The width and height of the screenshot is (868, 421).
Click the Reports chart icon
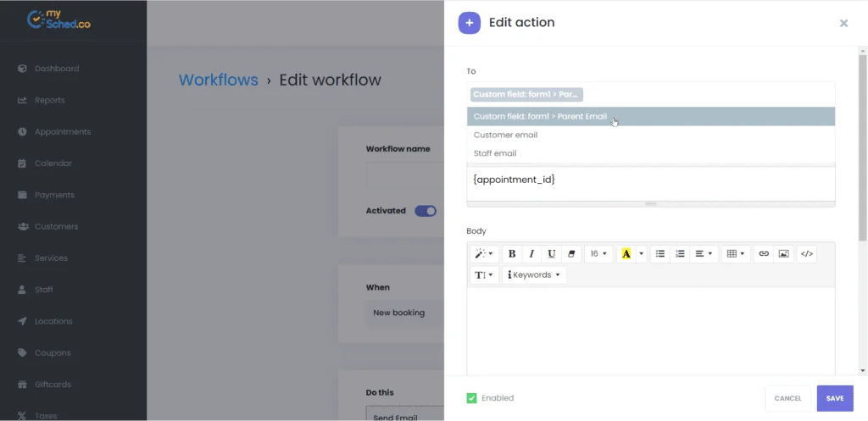pyautogui.click(x=22, y=100)
